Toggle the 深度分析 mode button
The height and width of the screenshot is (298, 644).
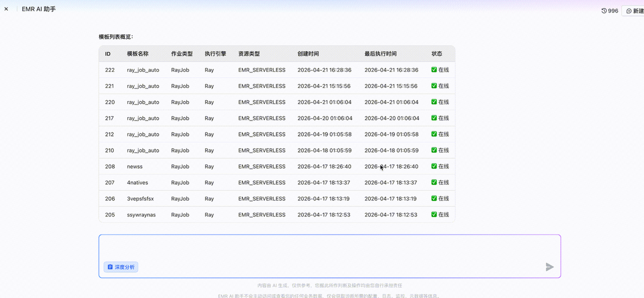pyautogui.click(x=121, y=267)
